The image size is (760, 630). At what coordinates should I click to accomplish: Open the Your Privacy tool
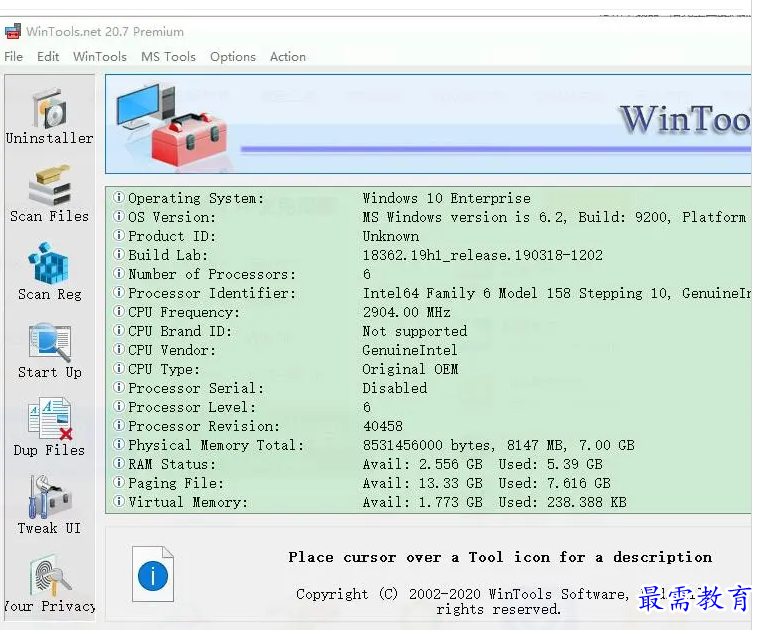click(49, 583)
